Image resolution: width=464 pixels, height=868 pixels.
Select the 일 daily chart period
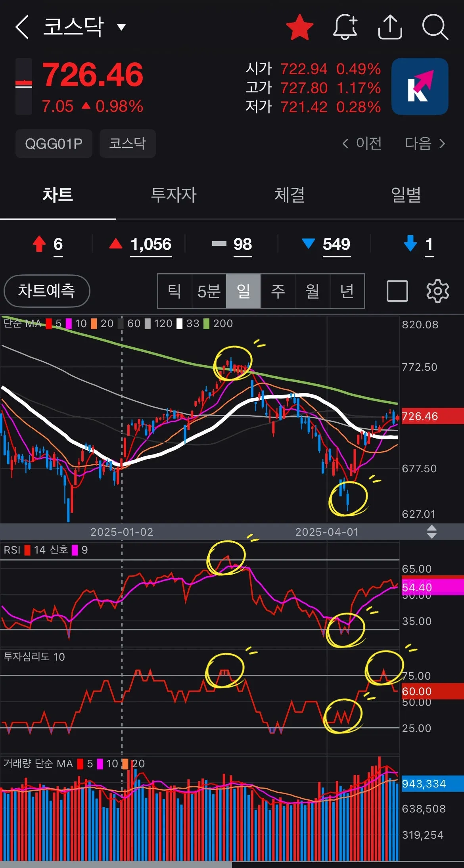tap(244, 291)
